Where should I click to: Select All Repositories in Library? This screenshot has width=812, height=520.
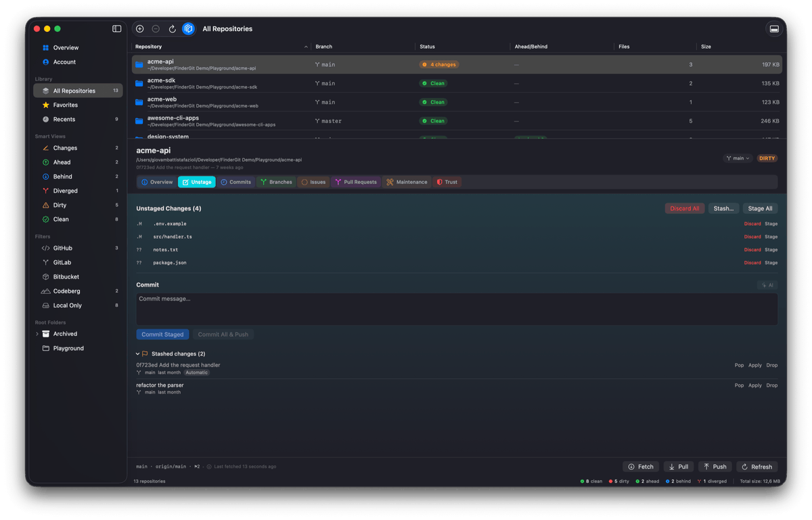pyautogui.click(x=78, y=91)
